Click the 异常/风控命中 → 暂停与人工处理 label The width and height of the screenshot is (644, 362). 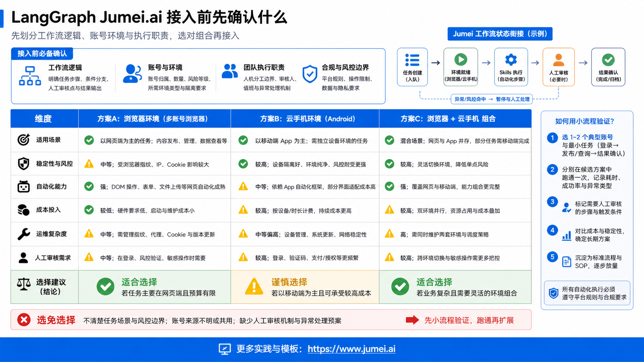(492, 99)
